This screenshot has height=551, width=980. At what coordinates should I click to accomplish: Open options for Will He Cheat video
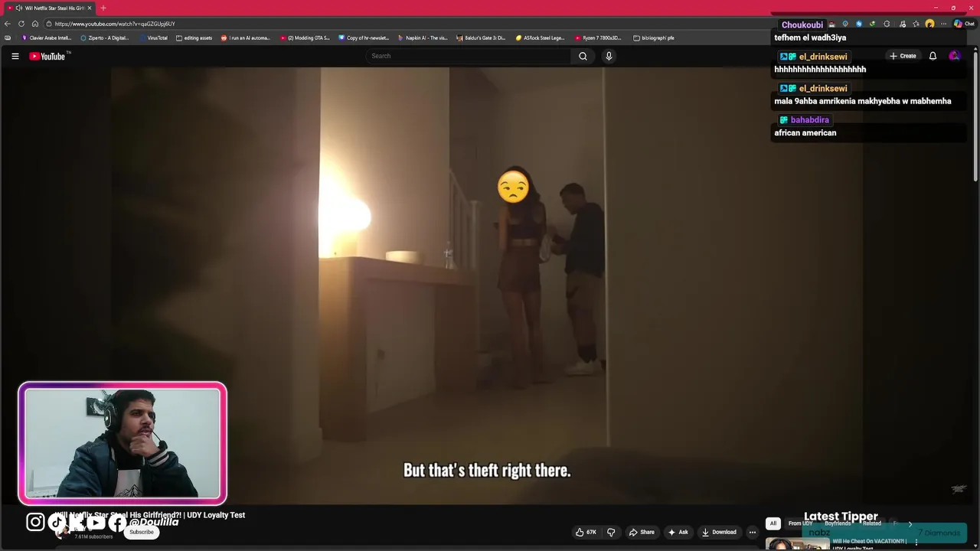916,542
